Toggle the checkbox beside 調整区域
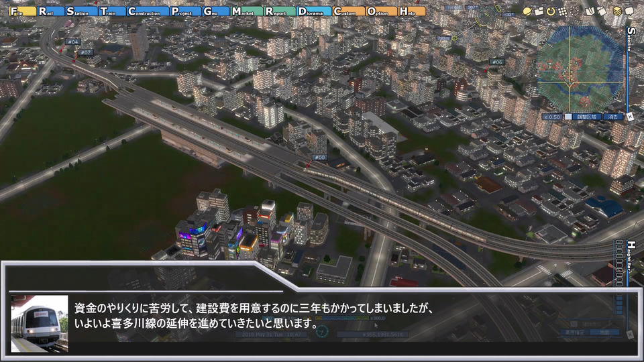The width and height of the screenshot is (644, 362). click(x=568, y=117)
